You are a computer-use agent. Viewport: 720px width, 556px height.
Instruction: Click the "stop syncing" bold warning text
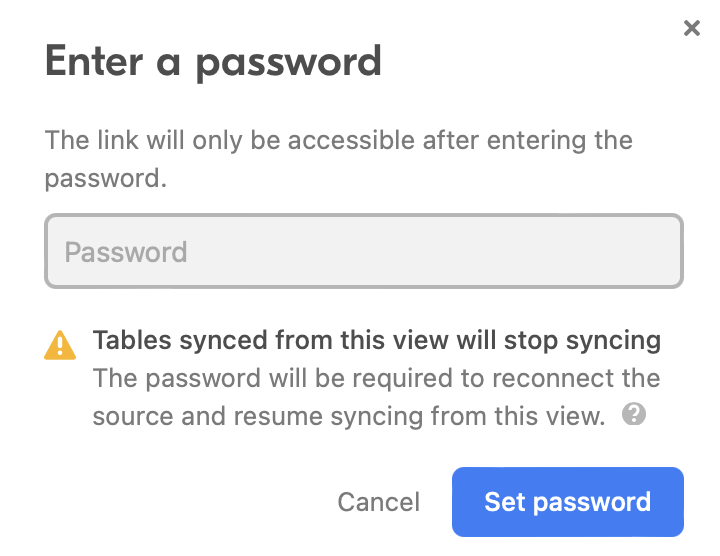point(582,341)
